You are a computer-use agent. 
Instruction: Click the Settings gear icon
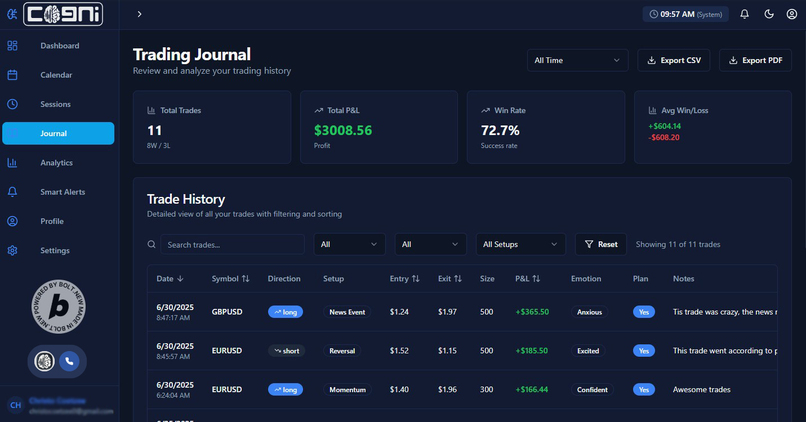[12, 251]
